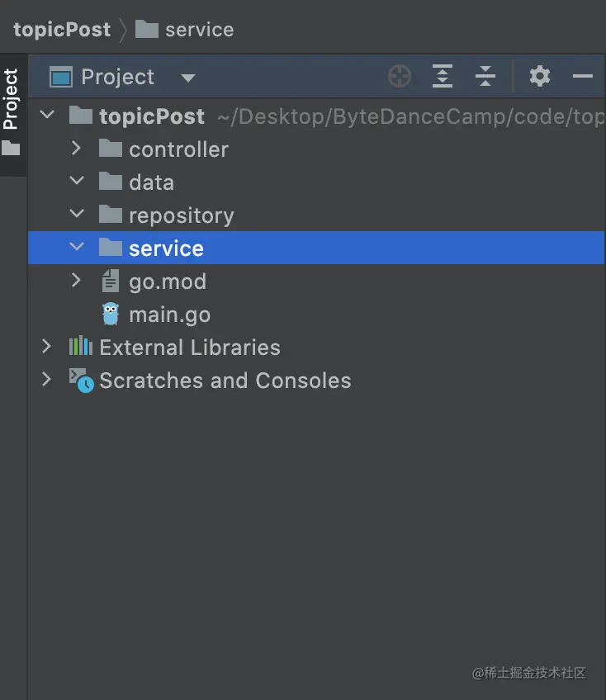Click service in the breadcrumb bar
The width and height of the screenshot is (606, 700).
[199, 30]
